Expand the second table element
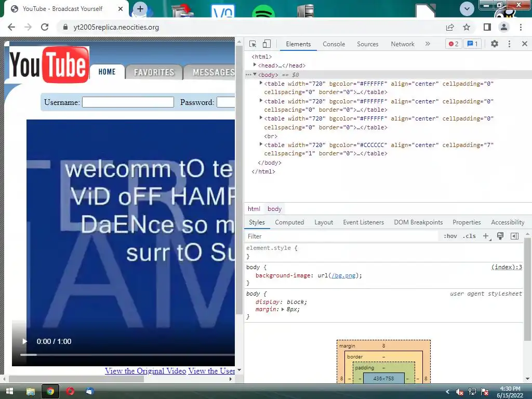 coord(261,100)
